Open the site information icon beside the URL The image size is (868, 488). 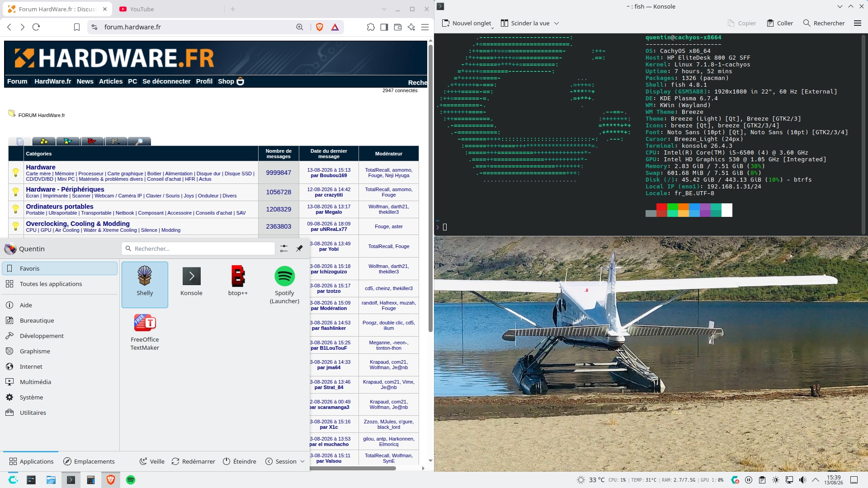[94, 27]
